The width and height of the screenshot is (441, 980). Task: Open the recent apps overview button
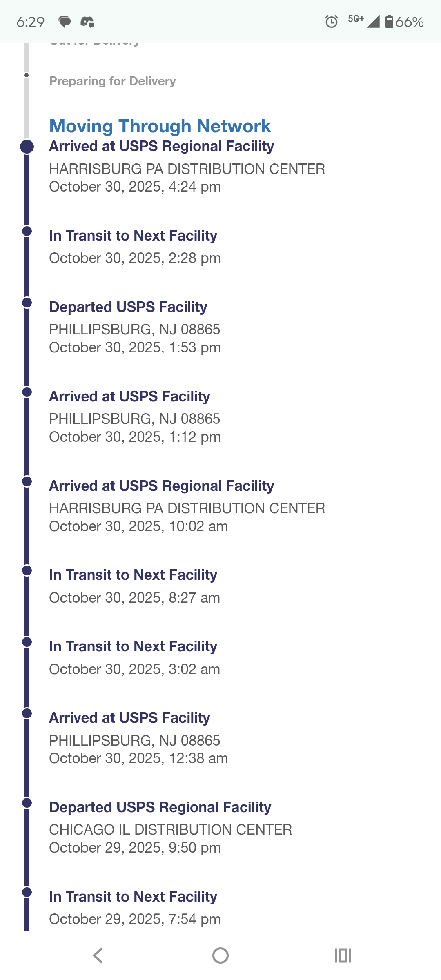pos(343,955)
